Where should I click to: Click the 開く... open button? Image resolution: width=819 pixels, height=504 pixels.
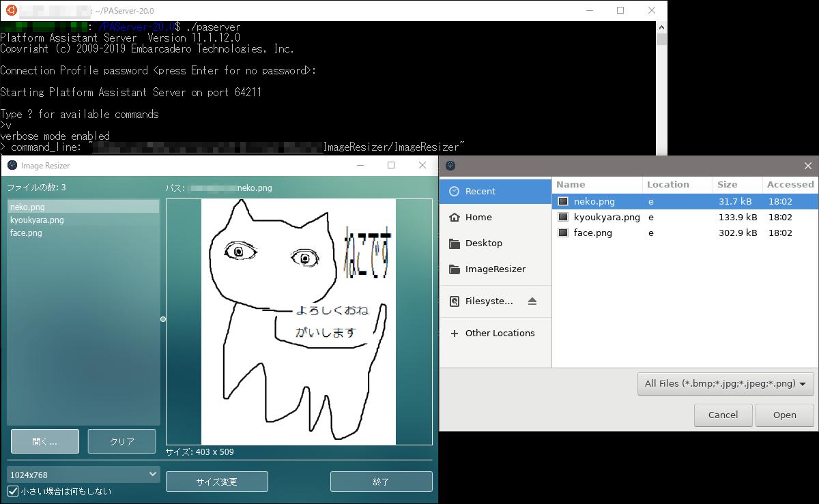point(45,441)
